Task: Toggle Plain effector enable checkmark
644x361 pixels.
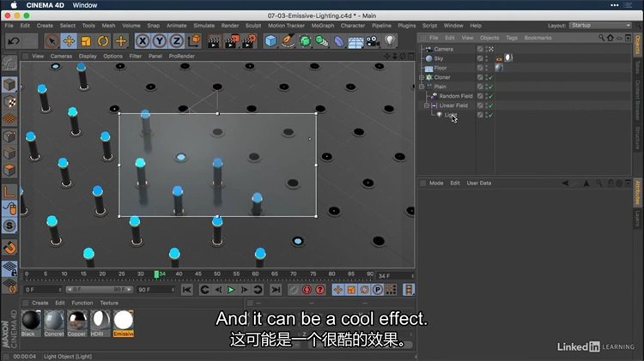Action: coord(490,87)
